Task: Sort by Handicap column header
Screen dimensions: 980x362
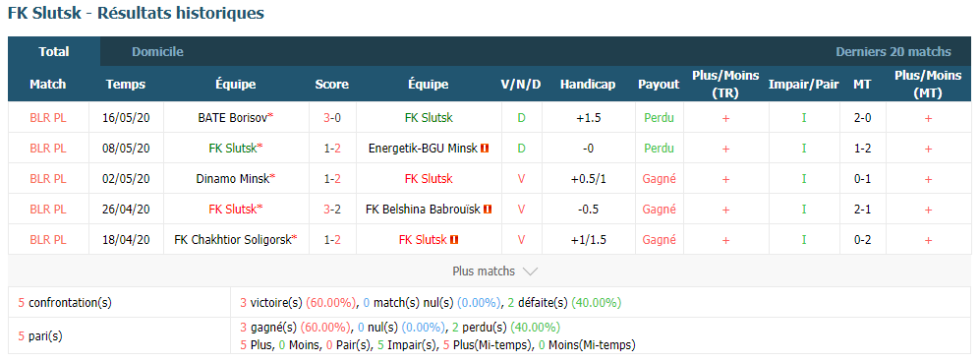Action: click(x=588, y=85)
